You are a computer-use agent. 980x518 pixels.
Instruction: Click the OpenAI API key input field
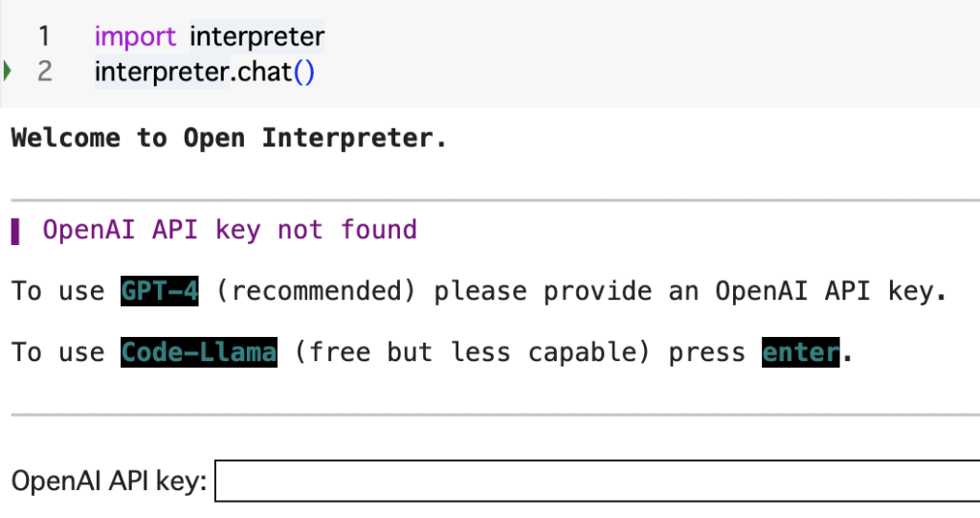click(597, 481)
